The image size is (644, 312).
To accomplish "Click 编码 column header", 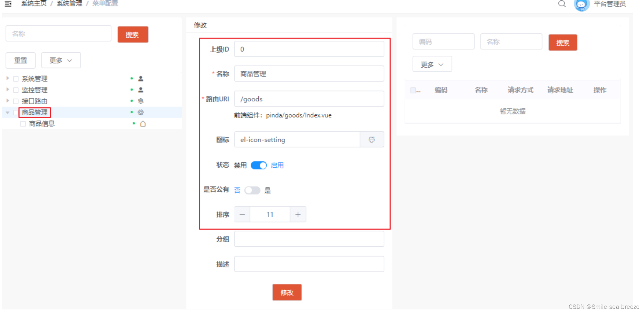I will coord(441,90).
